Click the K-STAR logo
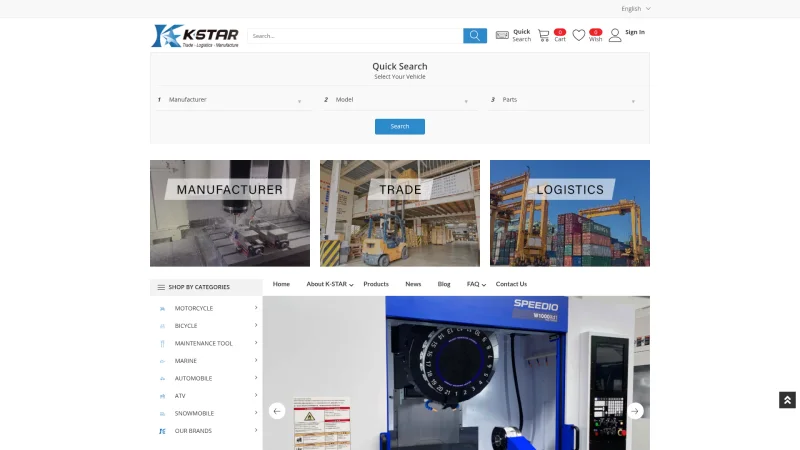 195,36
